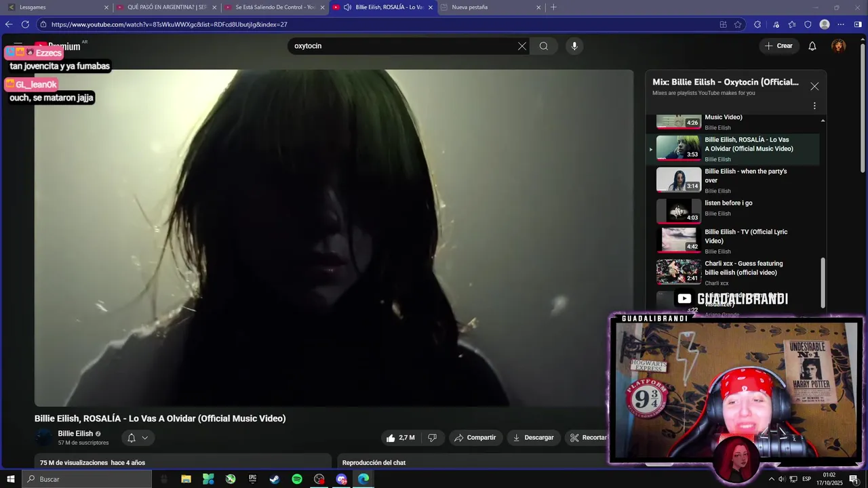Open the browser profile avatar

tap(825, 24)
